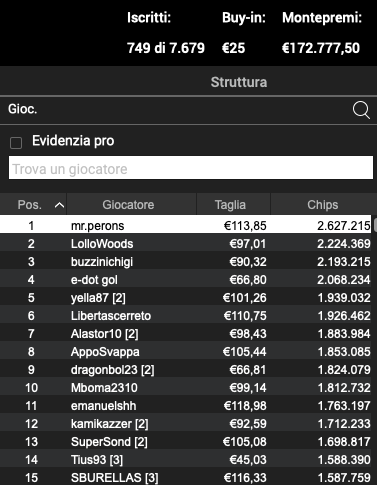The image size is (377, 485).
Task: Open the Struttura tab
Action: click(239, 82)
